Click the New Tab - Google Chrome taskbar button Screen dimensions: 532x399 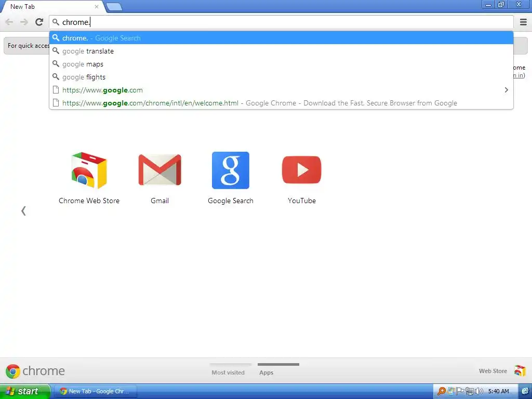(96, 391)
